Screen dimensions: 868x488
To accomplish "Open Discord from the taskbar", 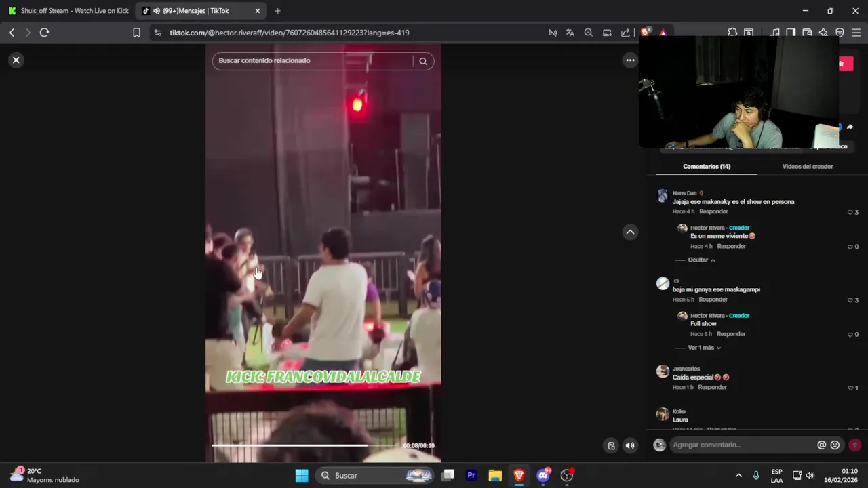I will [542, 475].
